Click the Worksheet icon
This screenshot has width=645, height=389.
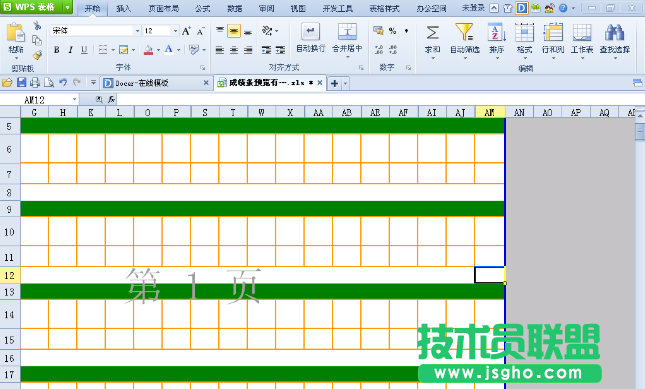[x=582, y=32]
